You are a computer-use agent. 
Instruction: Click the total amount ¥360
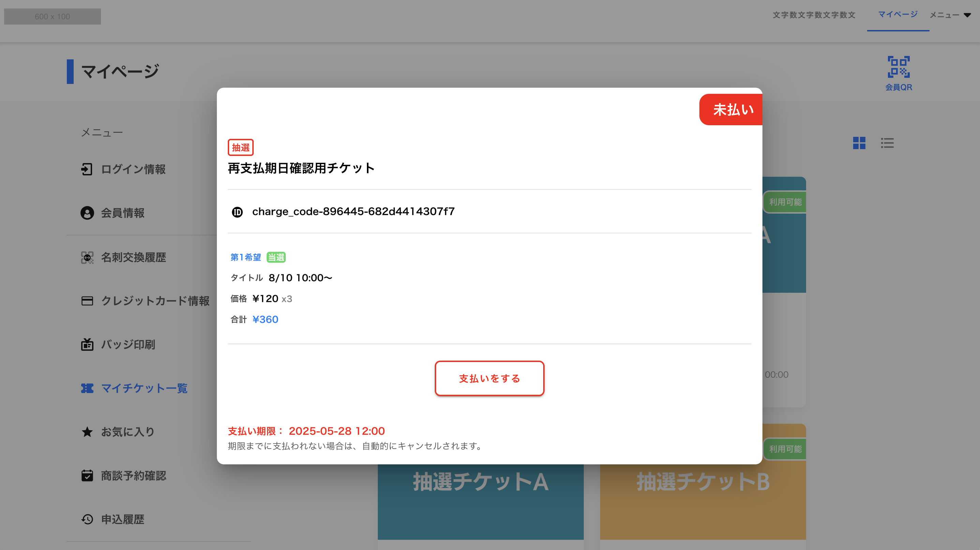tap(265, 319)
